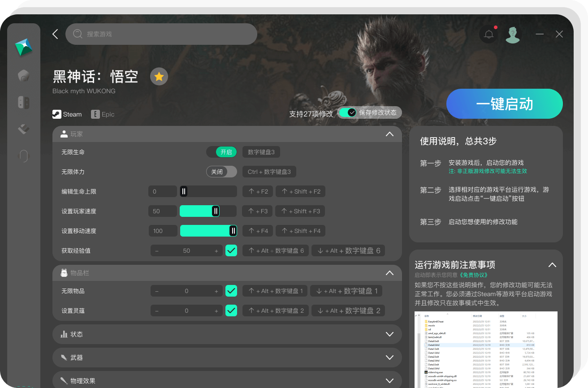Click ↑ + Shift + F3 hotkey button
The image size is (588, 388).
point(300,211)
